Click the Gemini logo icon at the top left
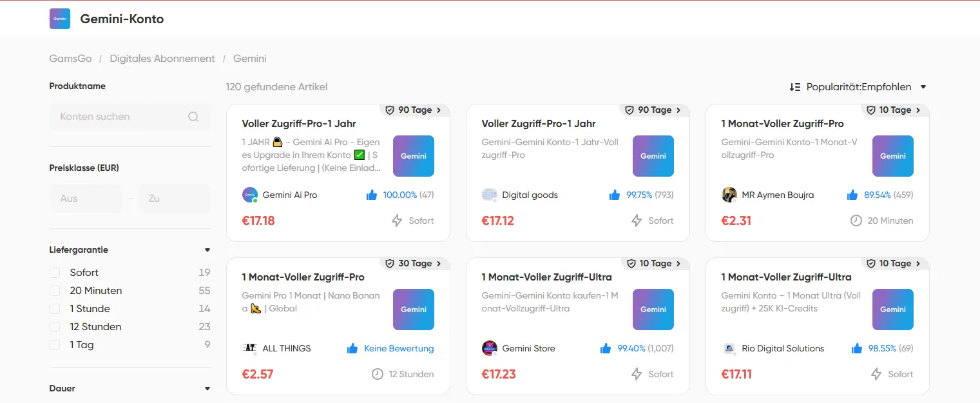The height and width of the screenshot is (403, 980). click(x=59, y=19)
